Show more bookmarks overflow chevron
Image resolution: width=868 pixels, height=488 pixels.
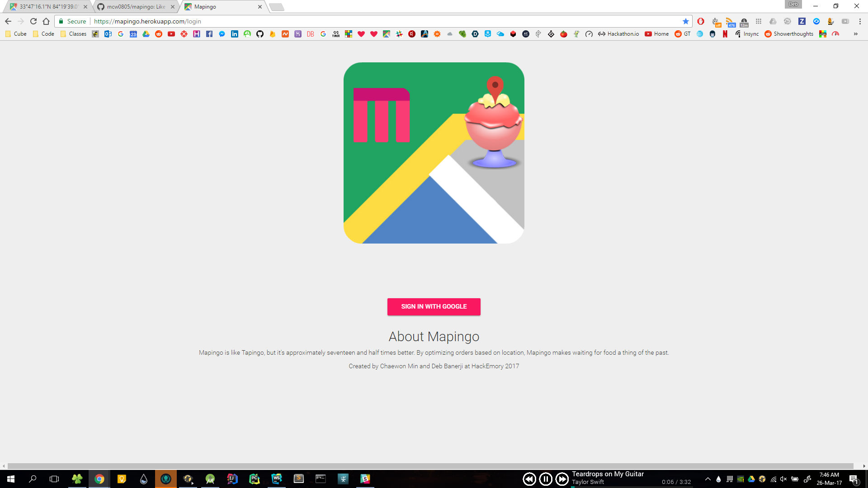pos(855,34)
